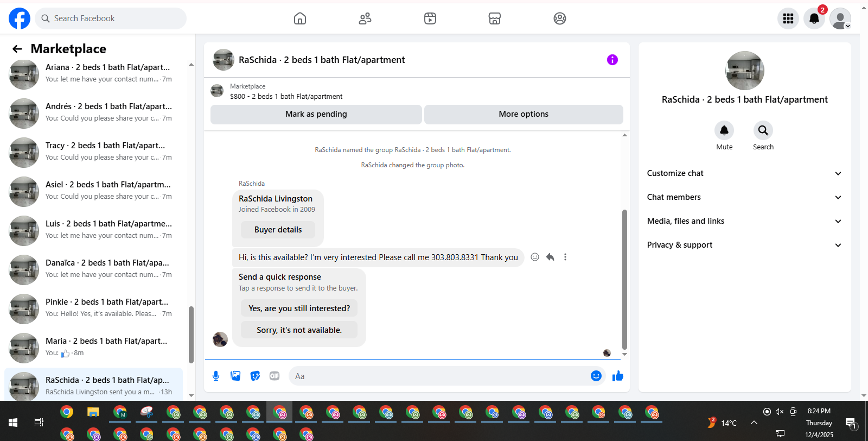868x441 pixels.
Task: Open the notifications bell
Action: [814, 18]
